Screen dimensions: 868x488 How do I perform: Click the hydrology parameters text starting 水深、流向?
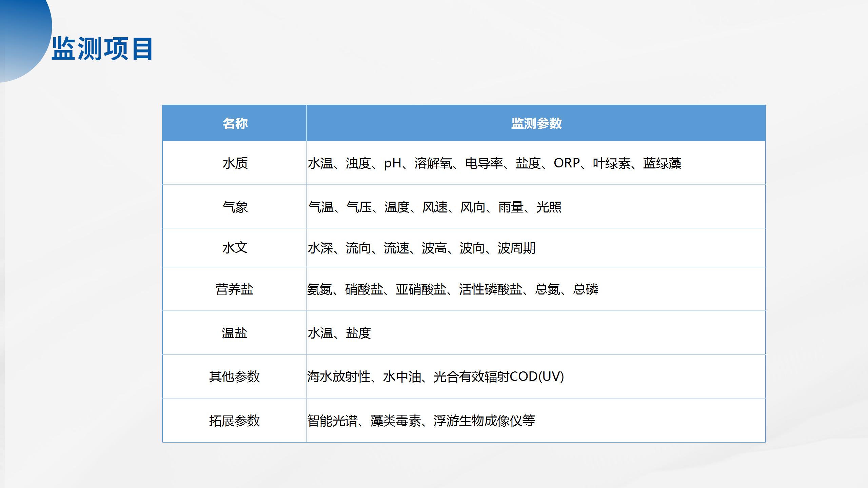421,248
